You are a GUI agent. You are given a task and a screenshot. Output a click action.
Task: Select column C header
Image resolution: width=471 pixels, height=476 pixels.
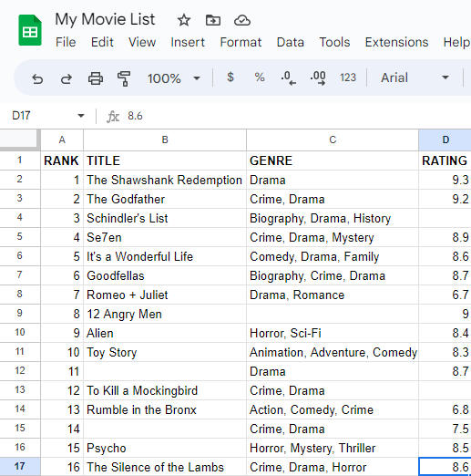pos(333,140)
